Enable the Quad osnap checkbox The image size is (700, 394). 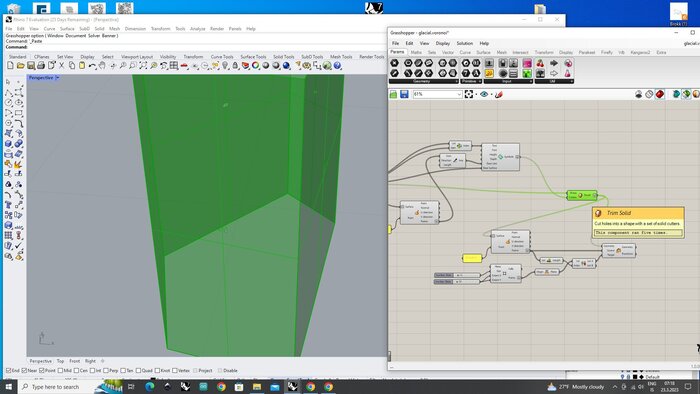click(x=139, y=370)
